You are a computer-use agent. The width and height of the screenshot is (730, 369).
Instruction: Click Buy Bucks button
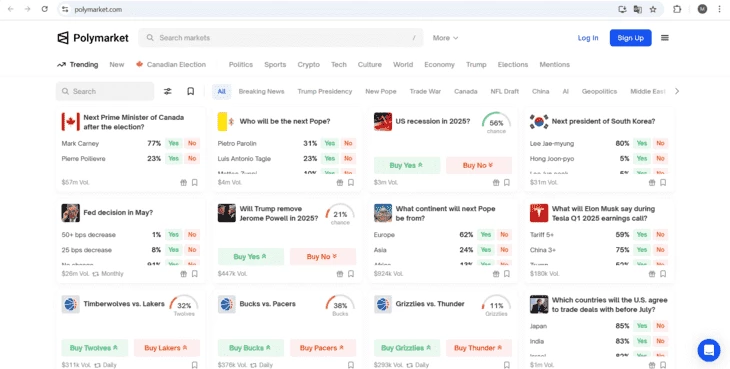pos(250,348)
